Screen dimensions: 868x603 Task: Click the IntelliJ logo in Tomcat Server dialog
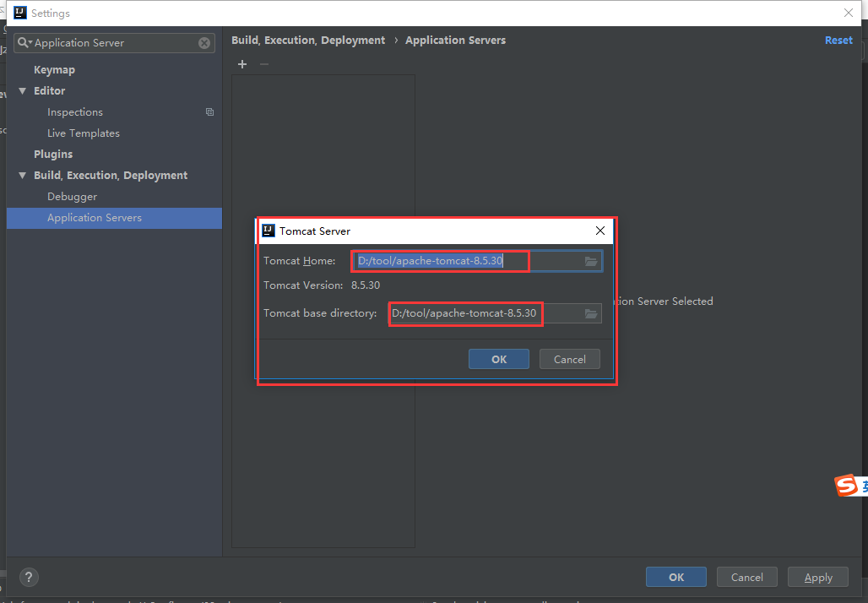tap(269, 231)
